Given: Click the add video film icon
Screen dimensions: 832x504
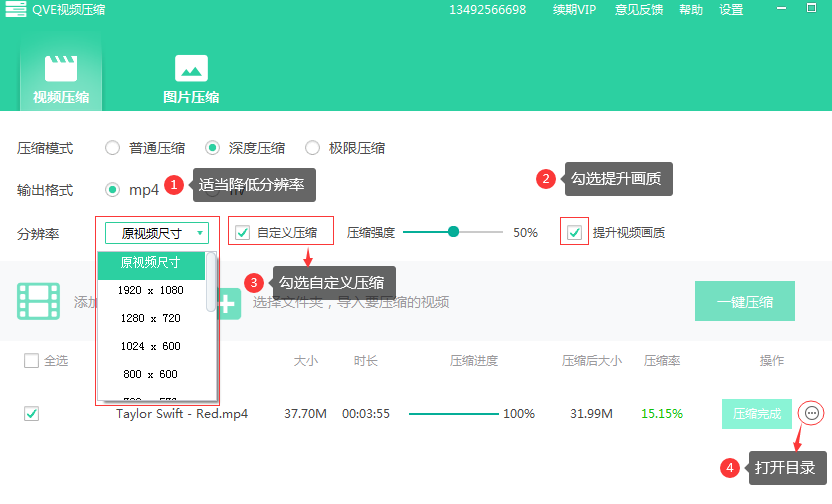Looking at the screenshot, I should 38,301.
